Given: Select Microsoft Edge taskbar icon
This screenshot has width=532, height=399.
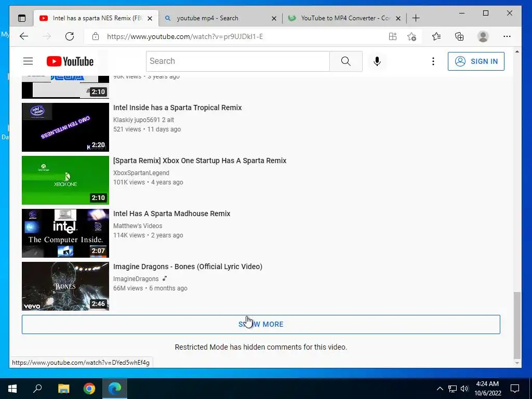Looking at the screenshot, I should click(115, 388).
